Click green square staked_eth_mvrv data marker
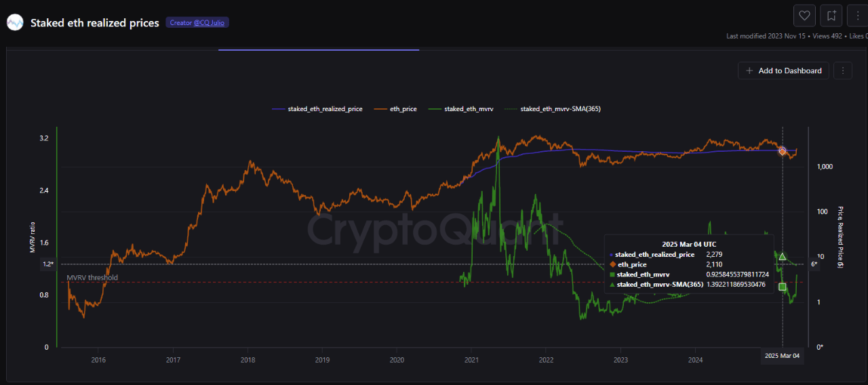 coord(783,287)
